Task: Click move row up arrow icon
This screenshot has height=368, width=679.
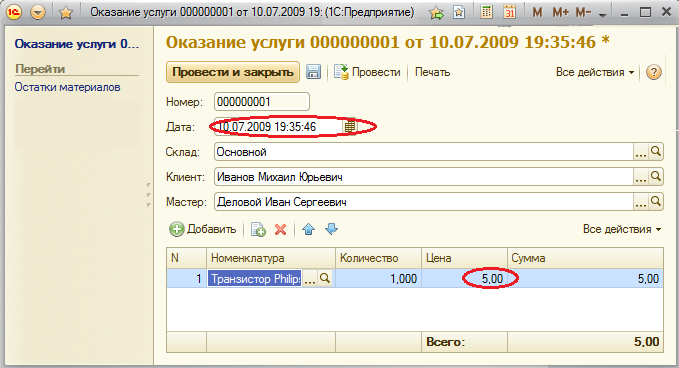Action: pos(308,229)
